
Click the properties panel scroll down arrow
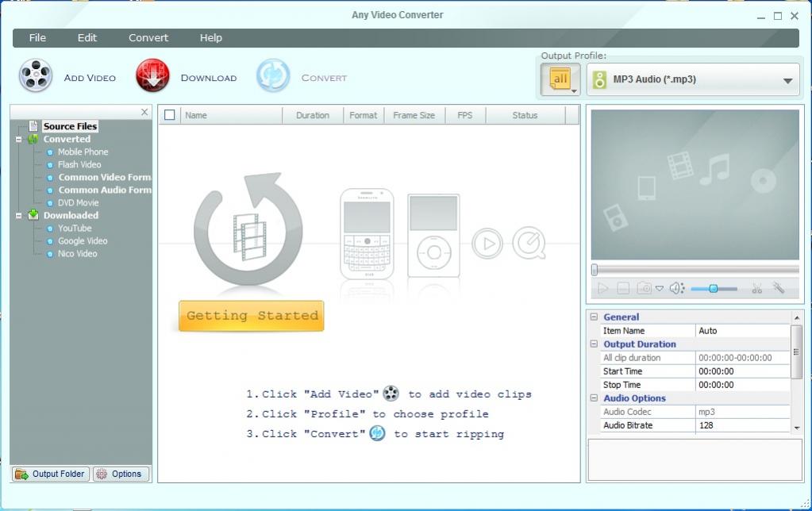click(x=797, y=428)
